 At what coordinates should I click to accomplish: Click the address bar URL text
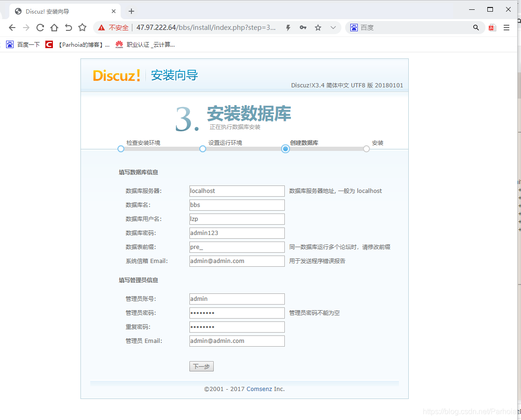[x=206, y=28]
